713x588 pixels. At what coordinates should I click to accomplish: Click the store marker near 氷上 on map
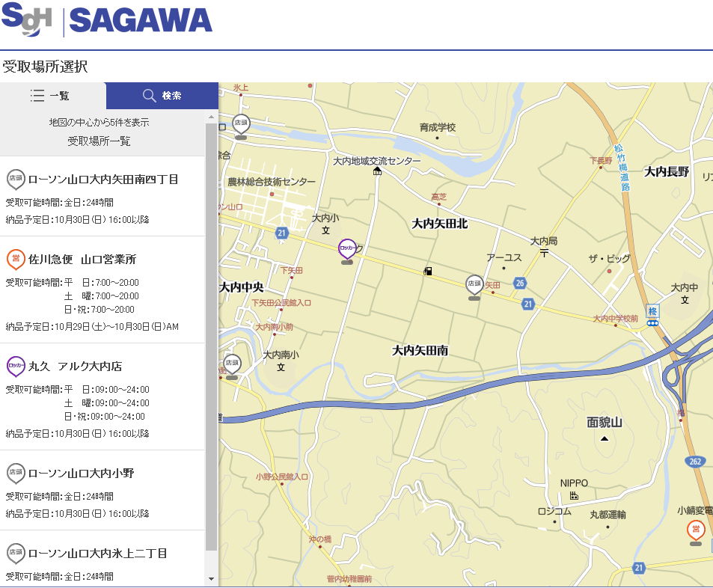241,124
